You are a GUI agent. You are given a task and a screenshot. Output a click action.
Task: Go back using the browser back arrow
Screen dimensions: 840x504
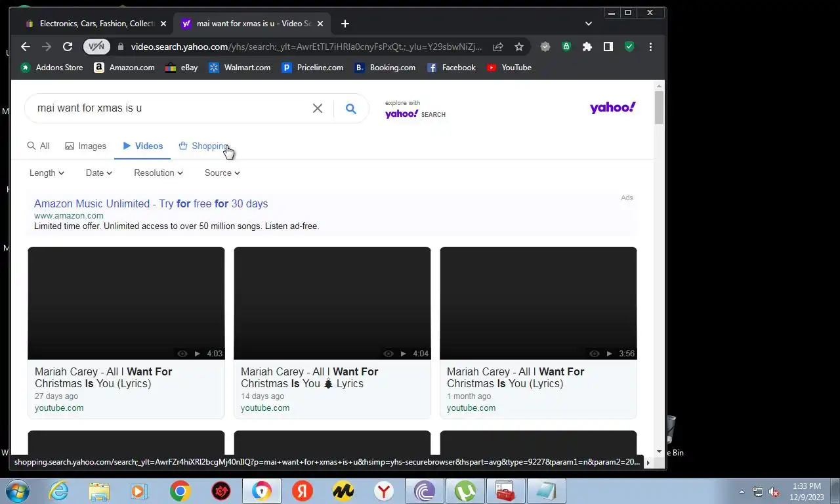click(x=26, y=47)
